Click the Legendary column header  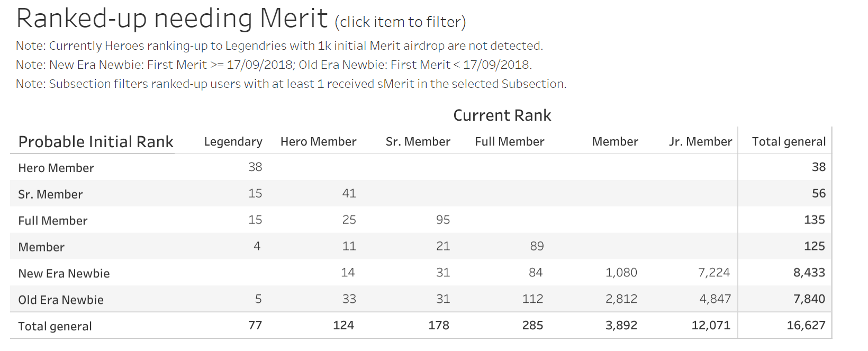point(233,142)
